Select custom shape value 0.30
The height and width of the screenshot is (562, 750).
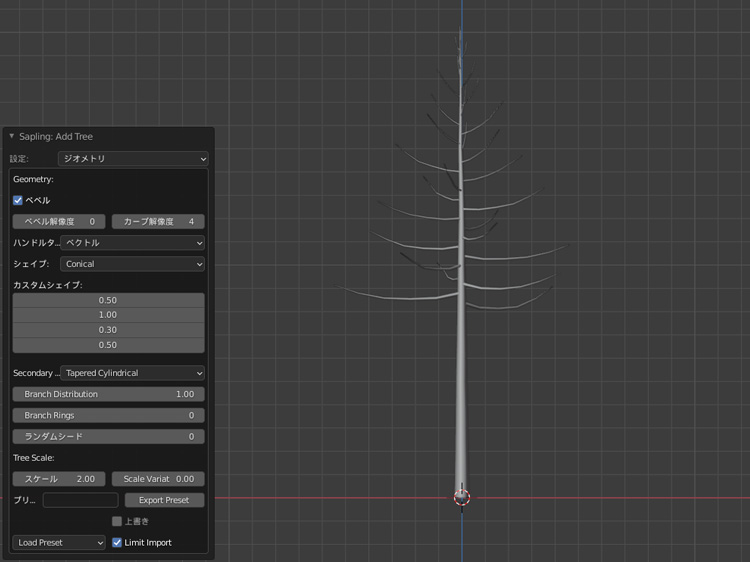pyautogui.click(x=108, y=330)
